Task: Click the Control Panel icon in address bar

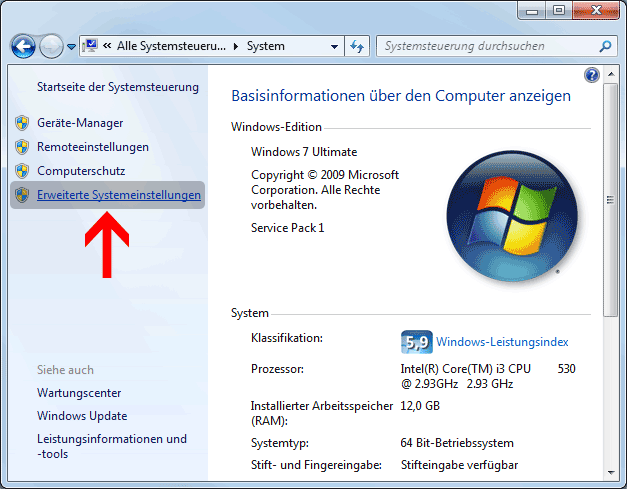Action: tap(90, 46)
